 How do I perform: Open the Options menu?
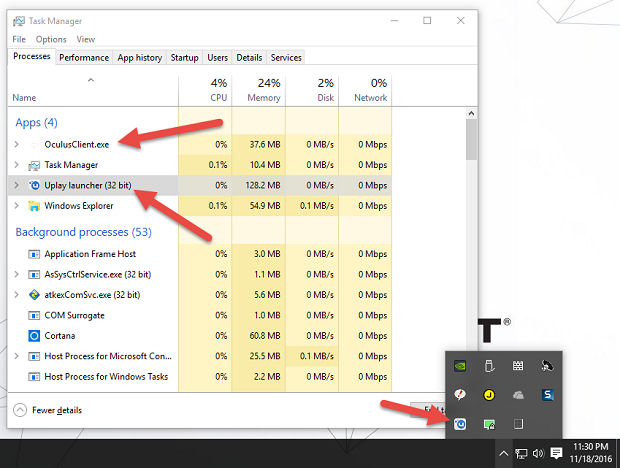point(51,39)
